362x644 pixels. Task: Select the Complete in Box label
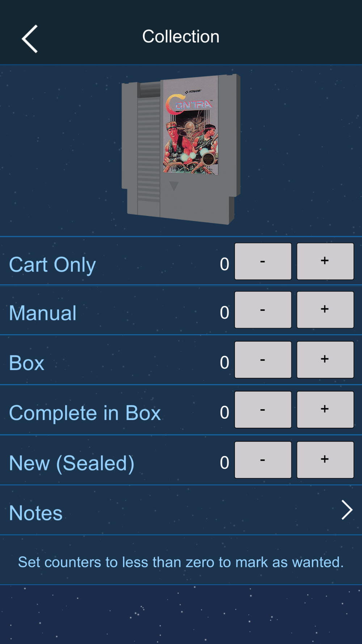pos(85,413)
